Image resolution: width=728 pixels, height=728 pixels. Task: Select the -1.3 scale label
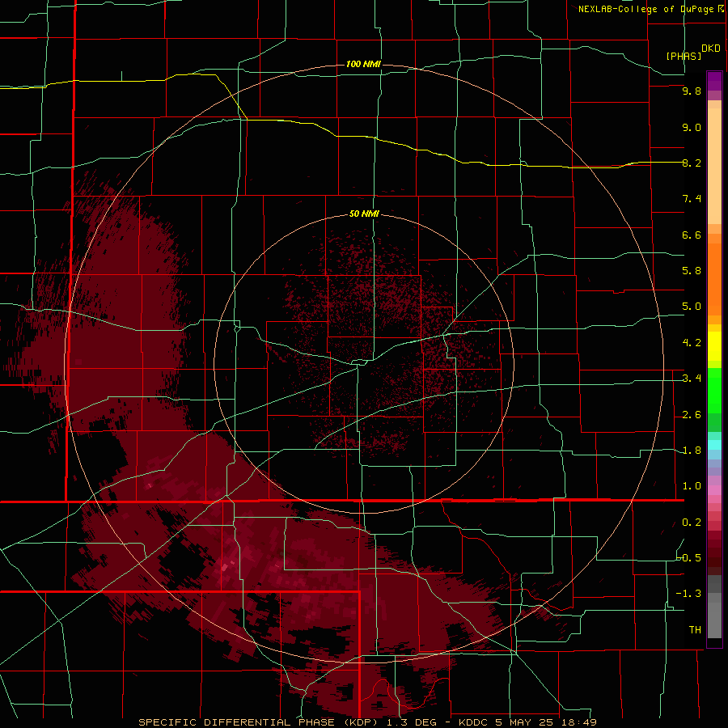[x=689, y=594]
